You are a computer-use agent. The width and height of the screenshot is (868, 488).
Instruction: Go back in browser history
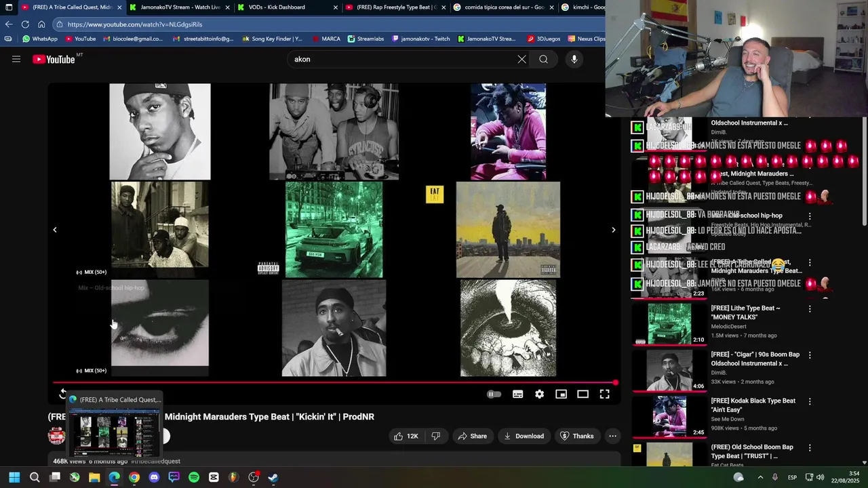(9, 24)
